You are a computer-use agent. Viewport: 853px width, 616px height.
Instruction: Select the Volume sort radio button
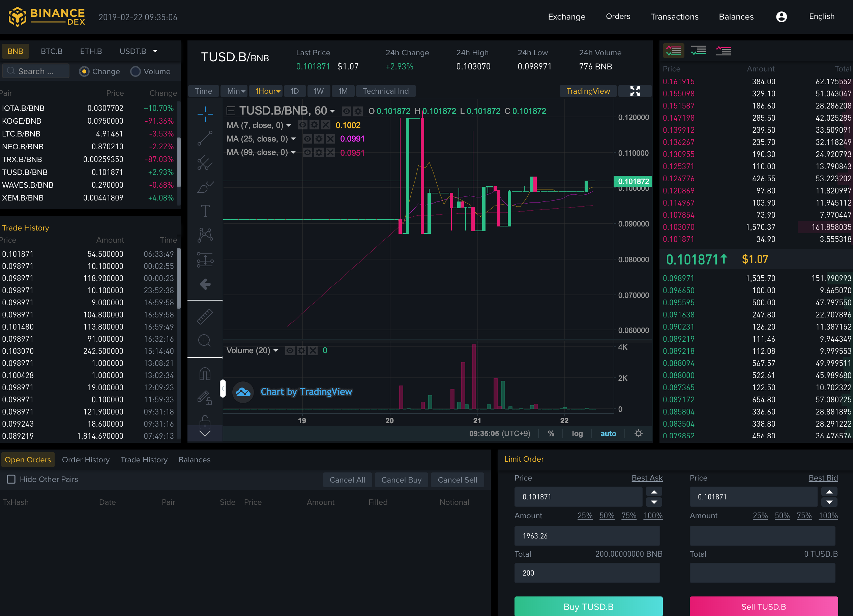point(136,71)
